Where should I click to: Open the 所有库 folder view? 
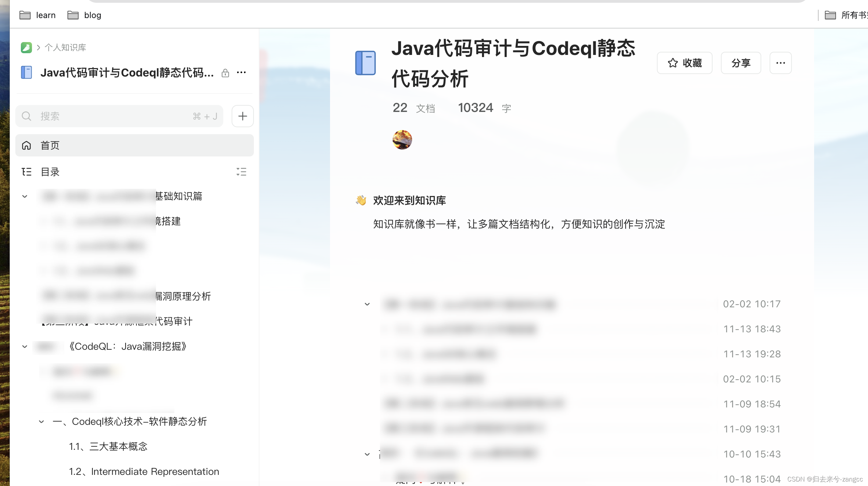[846, 15]
